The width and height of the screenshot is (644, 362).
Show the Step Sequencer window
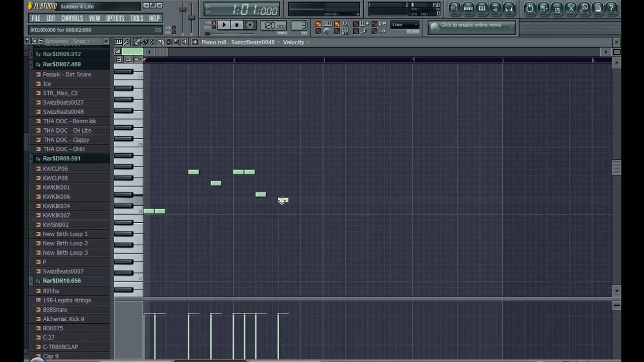coord(468,8)
